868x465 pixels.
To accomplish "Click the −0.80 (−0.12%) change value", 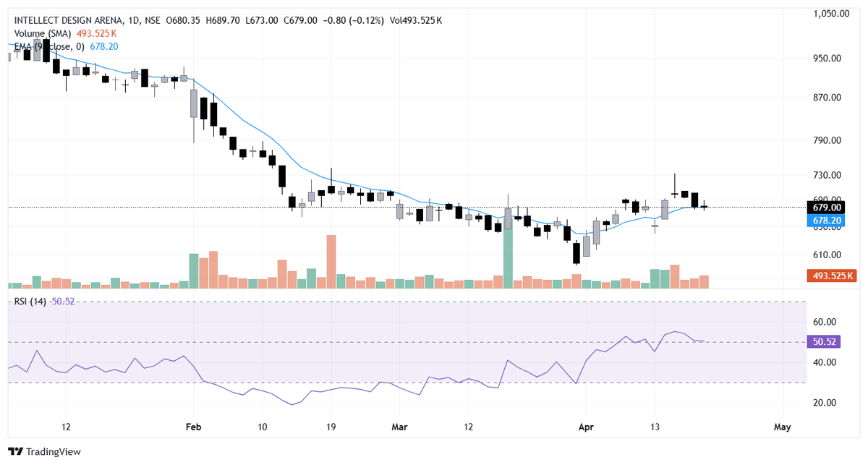I will pyautogui.click(x=353, y=20).
